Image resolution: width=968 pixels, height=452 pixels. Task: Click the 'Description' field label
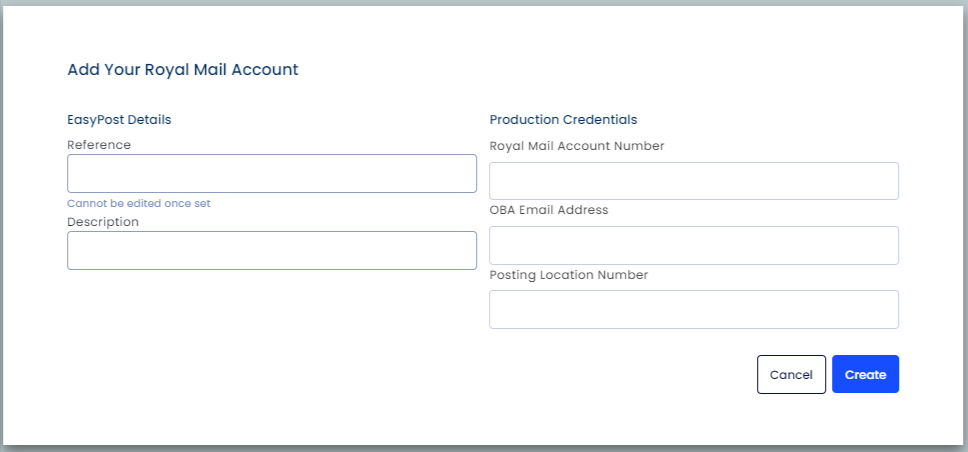103,222
